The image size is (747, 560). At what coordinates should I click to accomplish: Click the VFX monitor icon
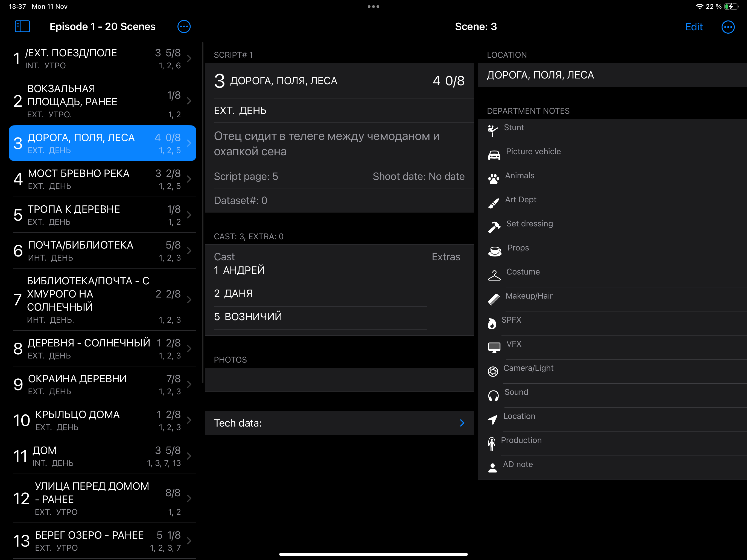pos(494,347)
